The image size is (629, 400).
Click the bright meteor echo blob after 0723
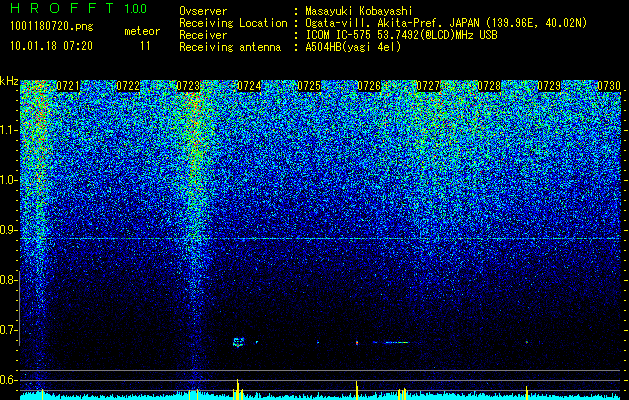[x=239, y=342]
